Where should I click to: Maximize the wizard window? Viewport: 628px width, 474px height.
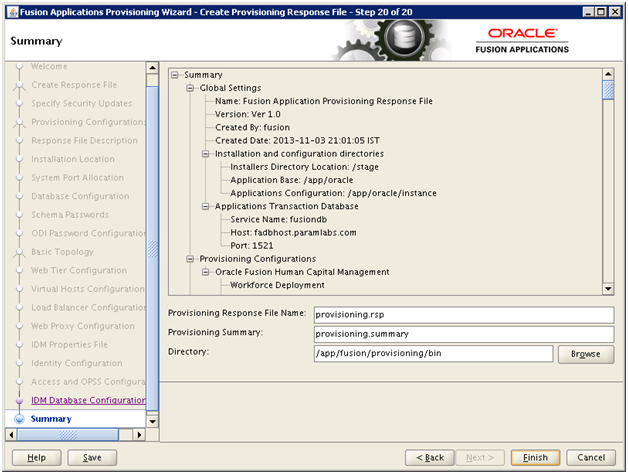point(601,12)
